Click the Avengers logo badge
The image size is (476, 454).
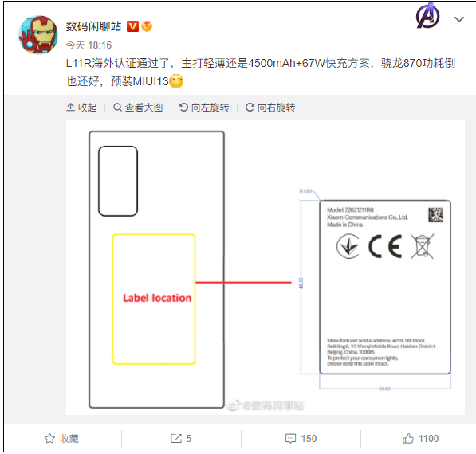tap(427, 16)
